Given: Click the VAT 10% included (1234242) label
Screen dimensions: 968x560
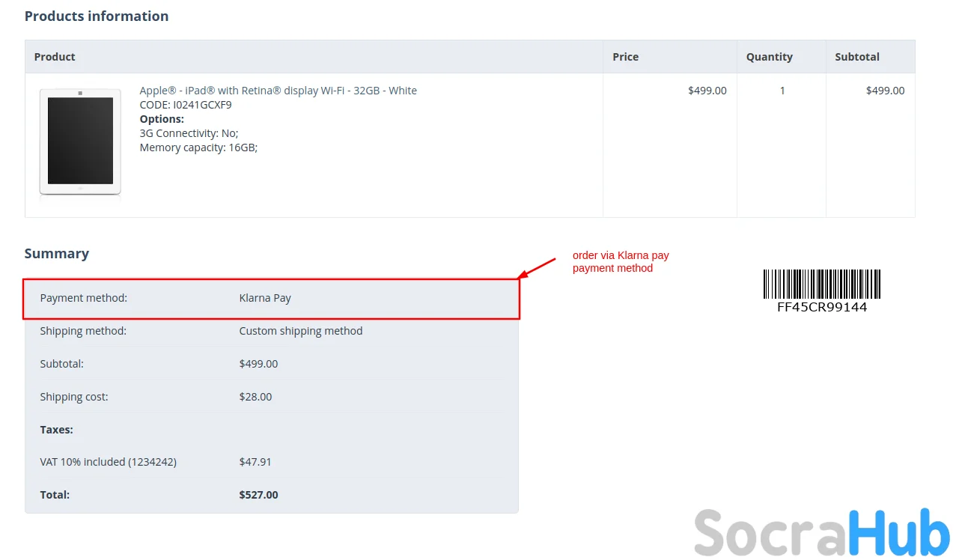Looking at the screenshot, I should [108, 462].
